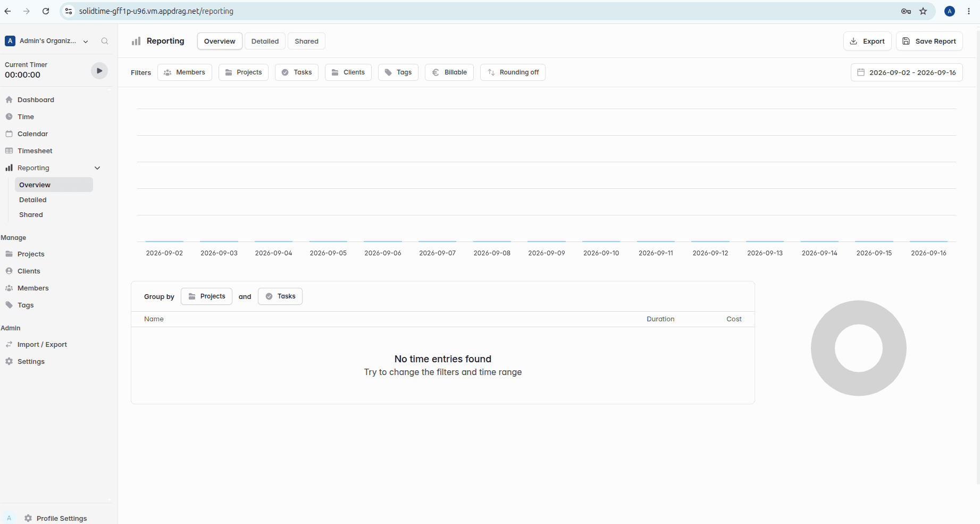The width and height of the screenshot is (980, 524).
Task: Open the Members filter dropdown
Action: tap(185, 72)
